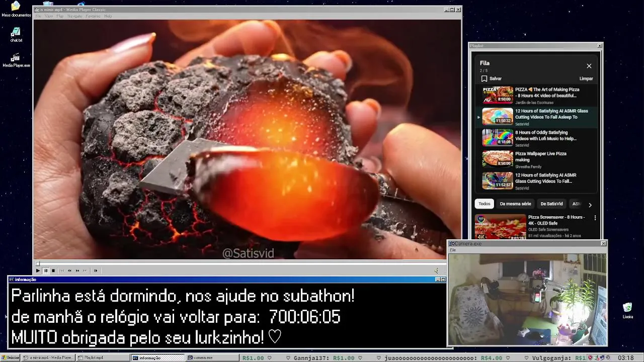Skip to previous track in Media Player Classic
644x362 pixels.
pyautogui.click(x=62, y=270)
